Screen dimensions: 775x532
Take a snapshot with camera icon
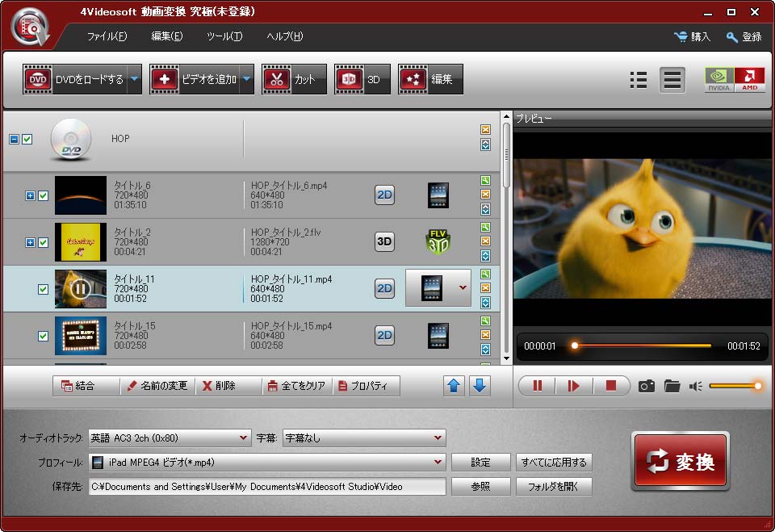pyautogui.click(x=646, y=386)
